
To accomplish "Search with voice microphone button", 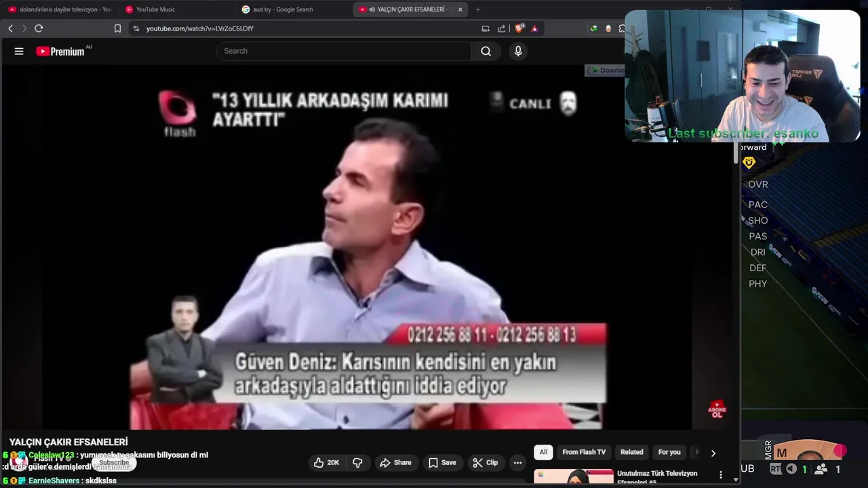I will 518,51.
